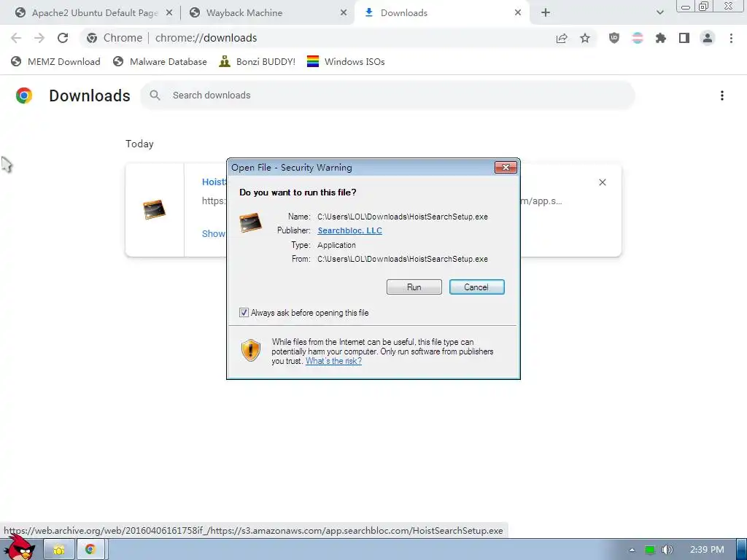Open Chrome's three-dot main menu
The width and height of the screenshot is (747, 560).
click(731, 38)
